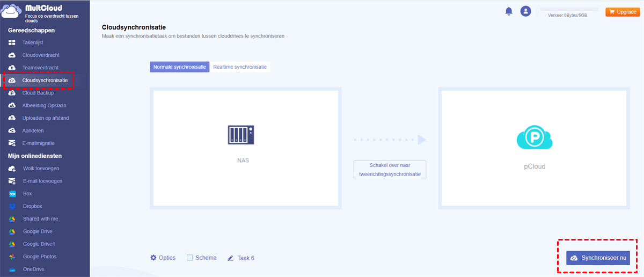Click the Cloud Backup icon

12,93
